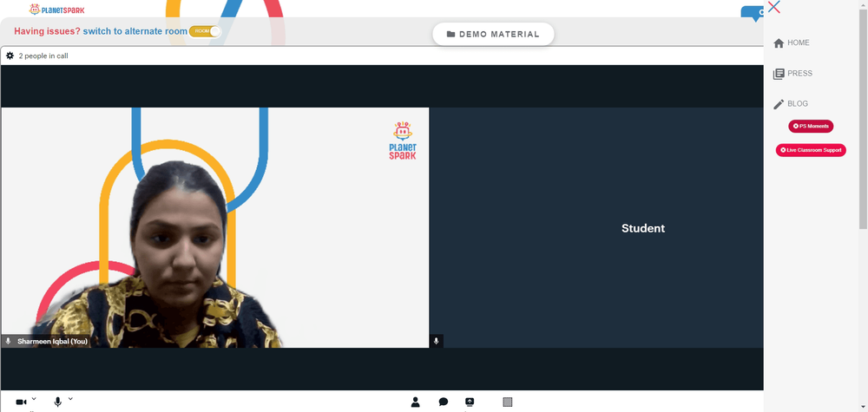
Task: Click "2 people in call" text
Action: coord(43,56)
